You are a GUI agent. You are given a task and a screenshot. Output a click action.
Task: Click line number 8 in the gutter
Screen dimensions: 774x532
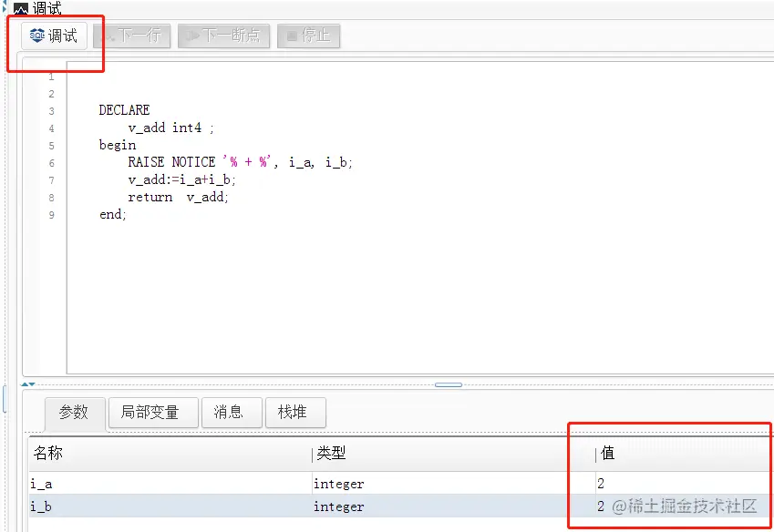[51, 198]
